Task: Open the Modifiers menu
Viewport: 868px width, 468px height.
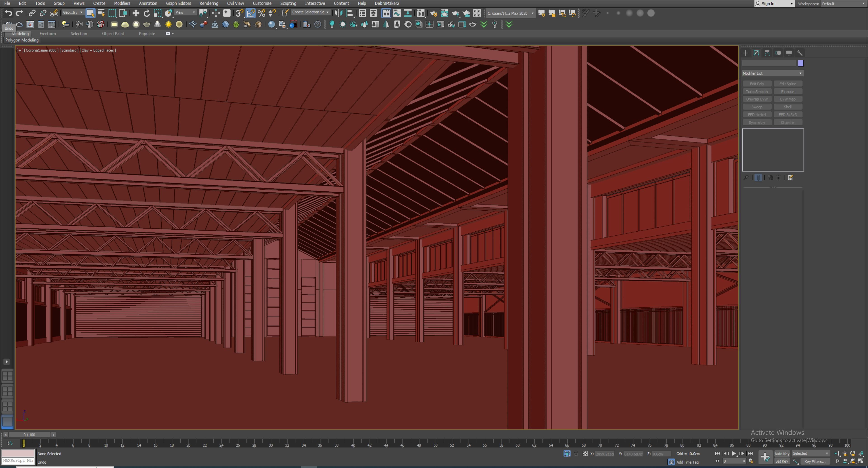Action: click(x=122, y=3)
